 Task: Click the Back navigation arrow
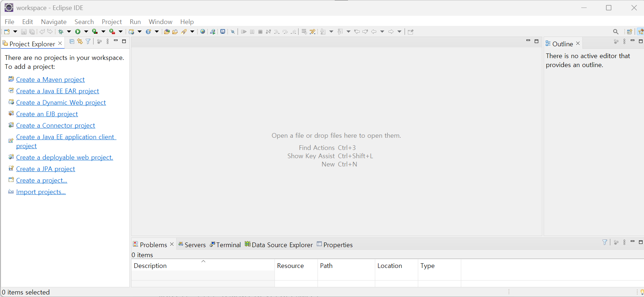374,32
